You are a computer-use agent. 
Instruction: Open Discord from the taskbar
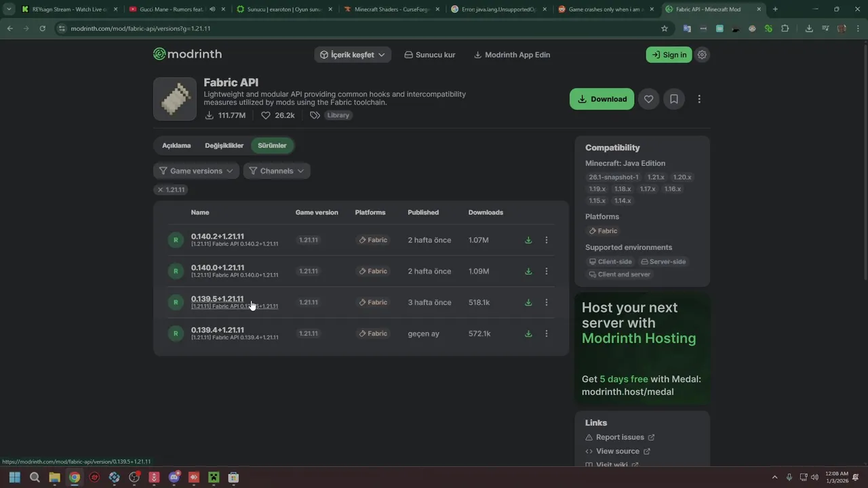(174, 477)
